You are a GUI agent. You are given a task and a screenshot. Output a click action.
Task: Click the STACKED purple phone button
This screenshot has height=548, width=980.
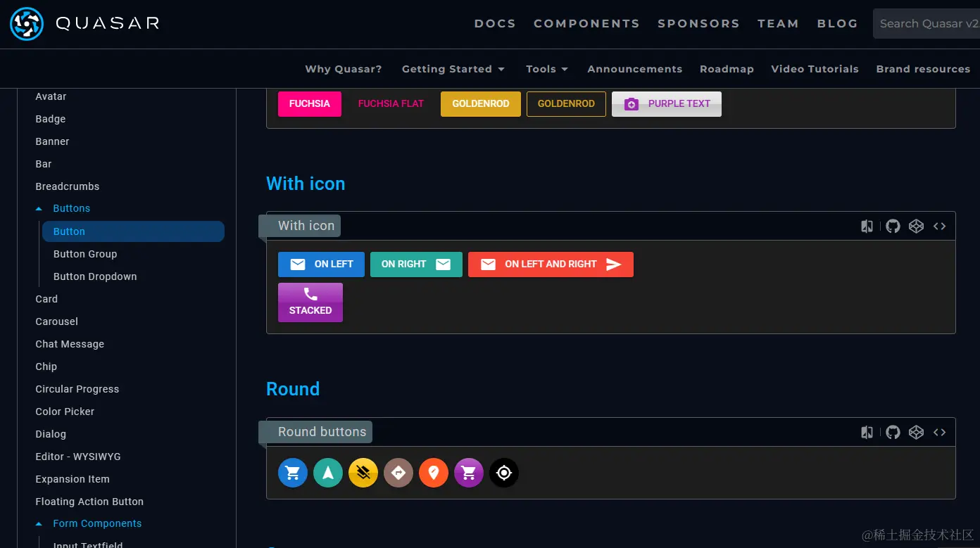(310, 302)
